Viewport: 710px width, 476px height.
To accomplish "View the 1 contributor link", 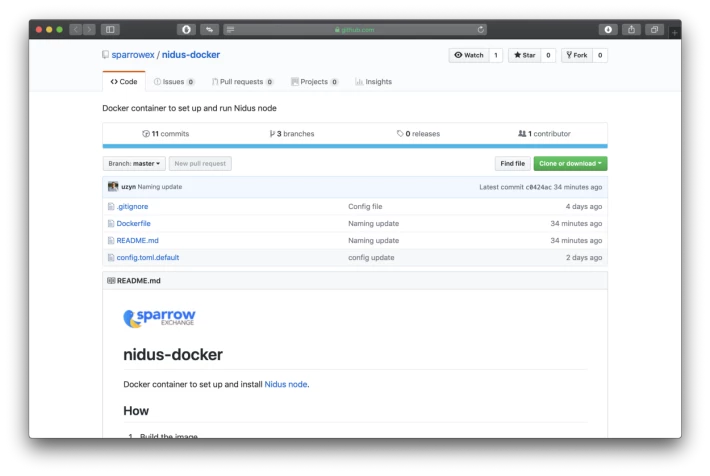I will (544, 134).
